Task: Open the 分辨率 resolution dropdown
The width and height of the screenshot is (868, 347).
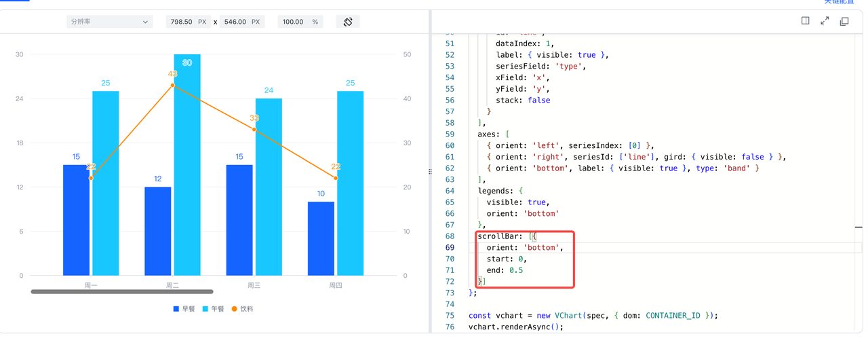Action: [108, 22]
